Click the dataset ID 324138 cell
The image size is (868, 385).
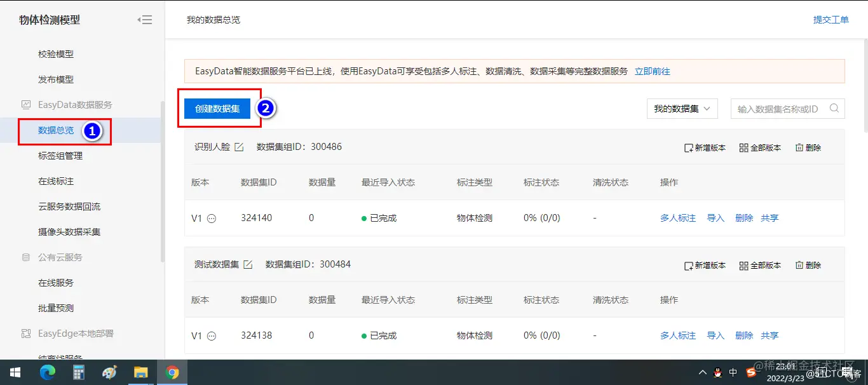click(x=256, y=335)
